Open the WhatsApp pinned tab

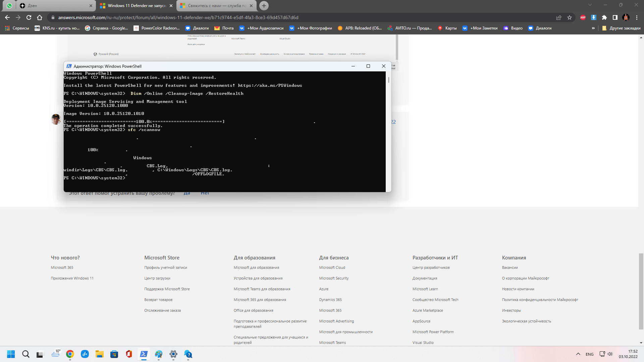click(9, 6)
